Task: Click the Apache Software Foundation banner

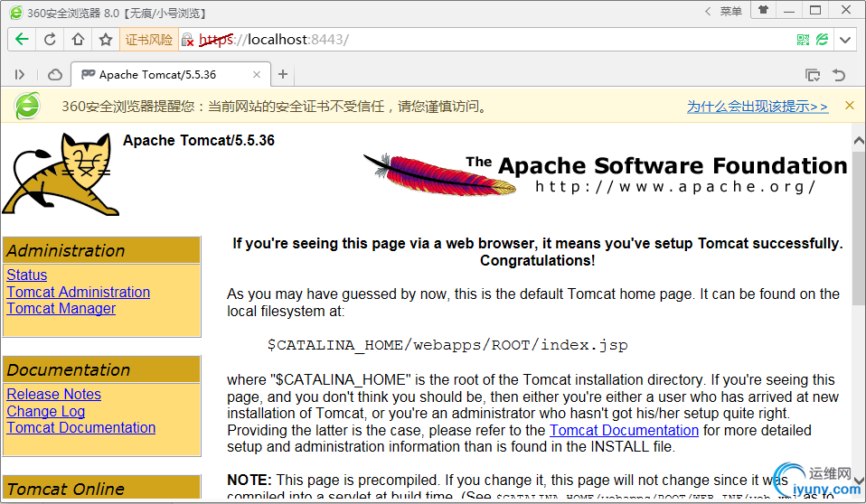Action: click(606, 174)
